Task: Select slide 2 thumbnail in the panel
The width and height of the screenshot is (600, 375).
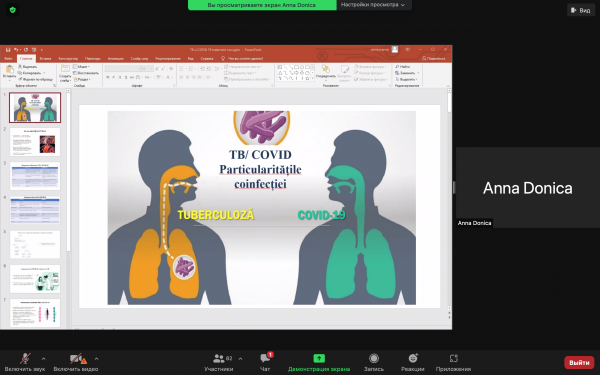Action: [35, 142]
